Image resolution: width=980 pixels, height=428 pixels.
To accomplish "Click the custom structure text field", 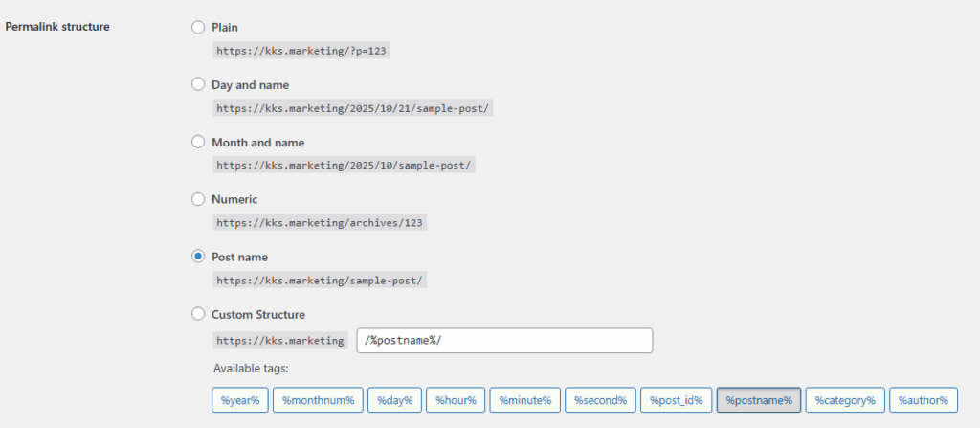I will [504, 341].
